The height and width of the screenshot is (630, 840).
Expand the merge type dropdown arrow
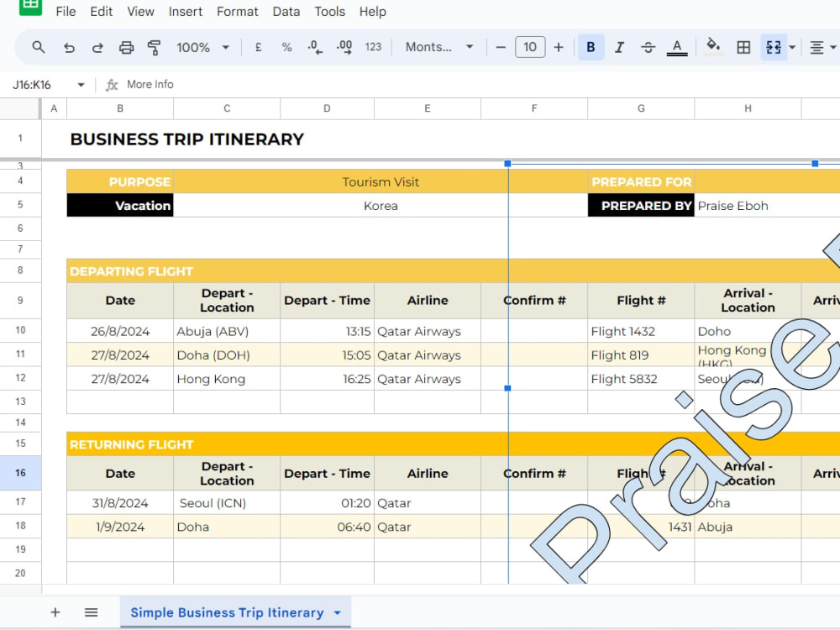(x=792, y=47)
